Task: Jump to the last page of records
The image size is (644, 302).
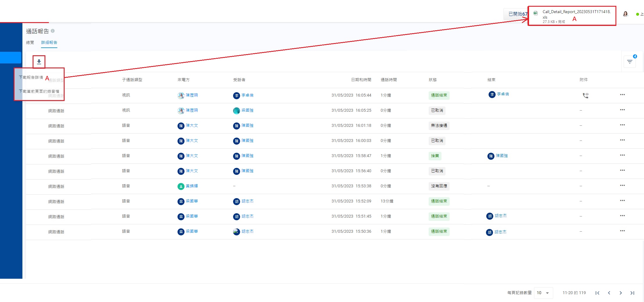Action: point(632,293)
